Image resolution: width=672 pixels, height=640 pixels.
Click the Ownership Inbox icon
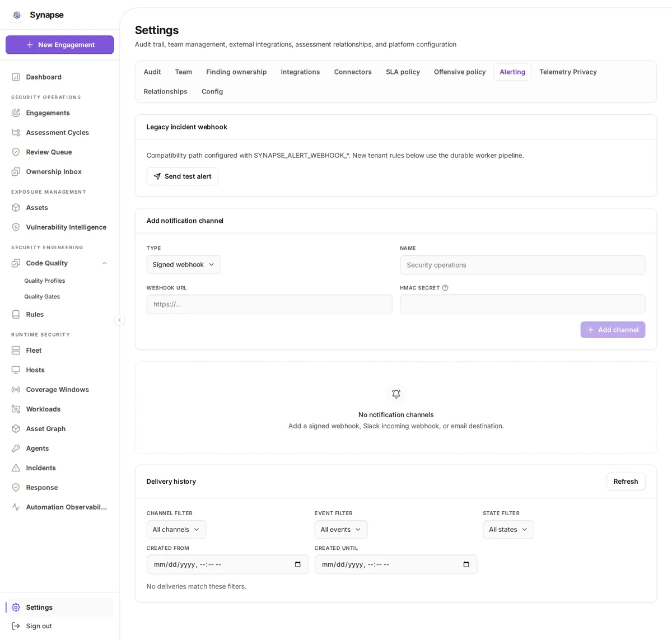click(16, 171)
